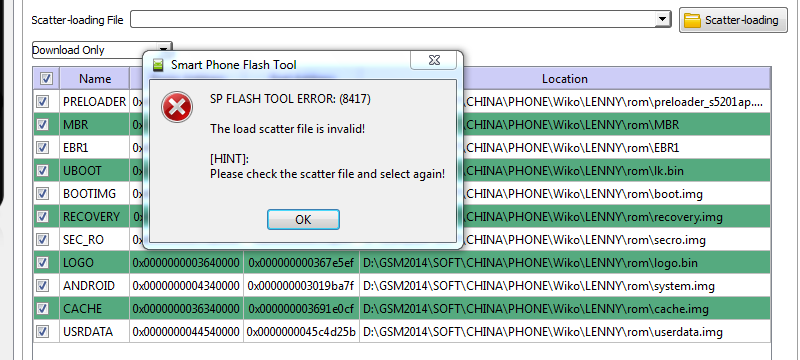The image size is (800, 360).
Task: Uncheck the MBR checkbox
Action: pos(42,124)
